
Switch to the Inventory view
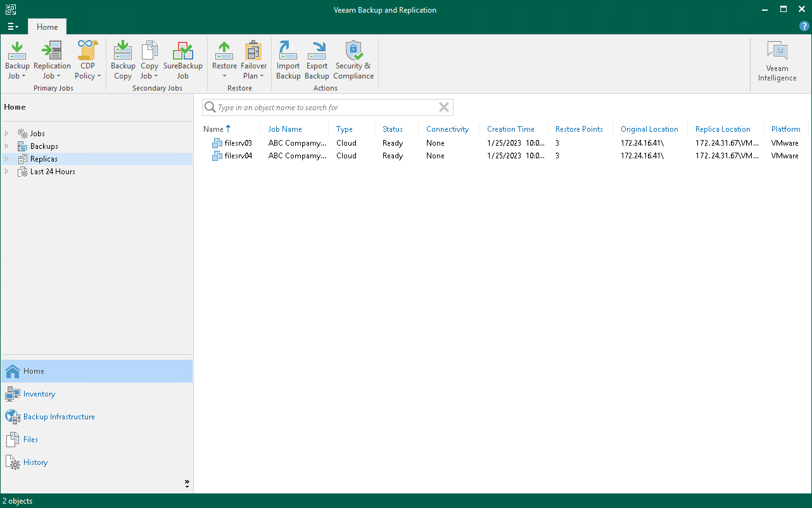pos(39,394)
